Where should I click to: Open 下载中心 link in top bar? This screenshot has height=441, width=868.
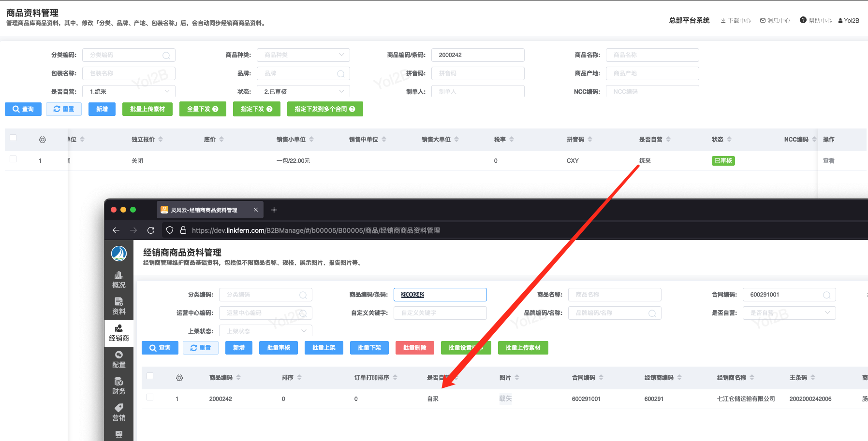tap(736, 21)
